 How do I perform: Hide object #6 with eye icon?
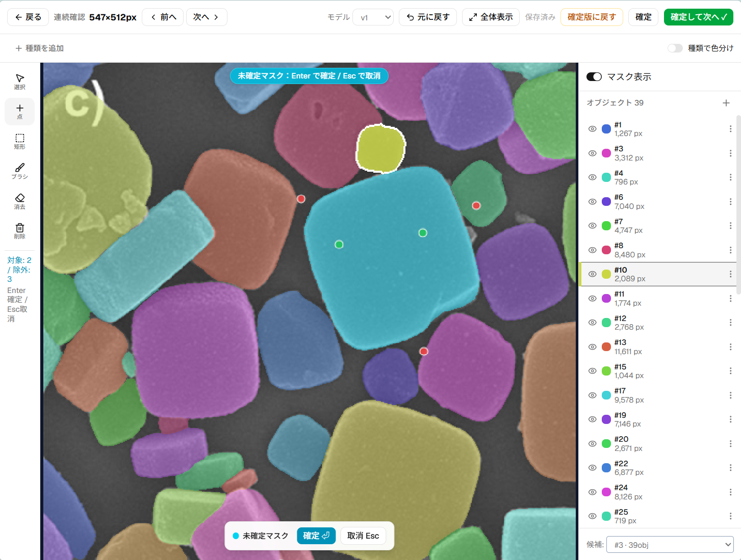(592, 202)
